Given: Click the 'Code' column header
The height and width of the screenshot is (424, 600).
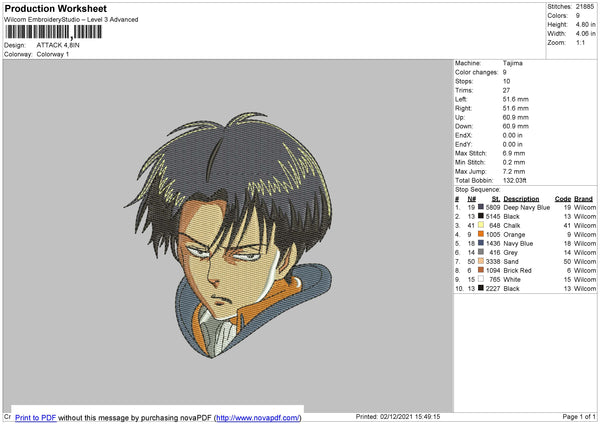Looking at the screenshot, I should (x=562, y=199).
